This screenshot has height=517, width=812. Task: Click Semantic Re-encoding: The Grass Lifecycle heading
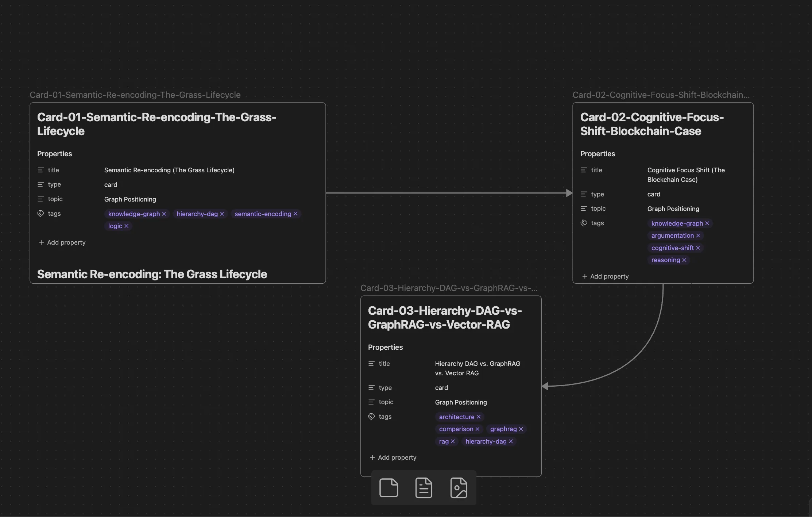pos(152,274)
